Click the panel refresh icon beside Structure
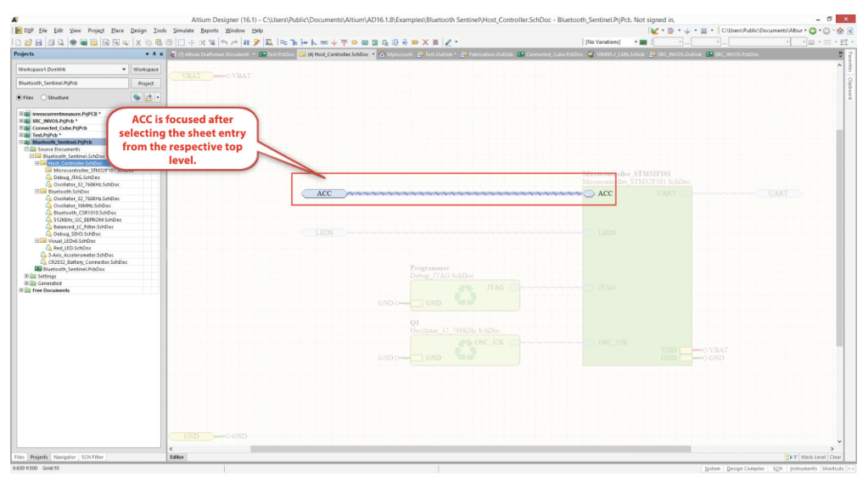 (137, 98)
